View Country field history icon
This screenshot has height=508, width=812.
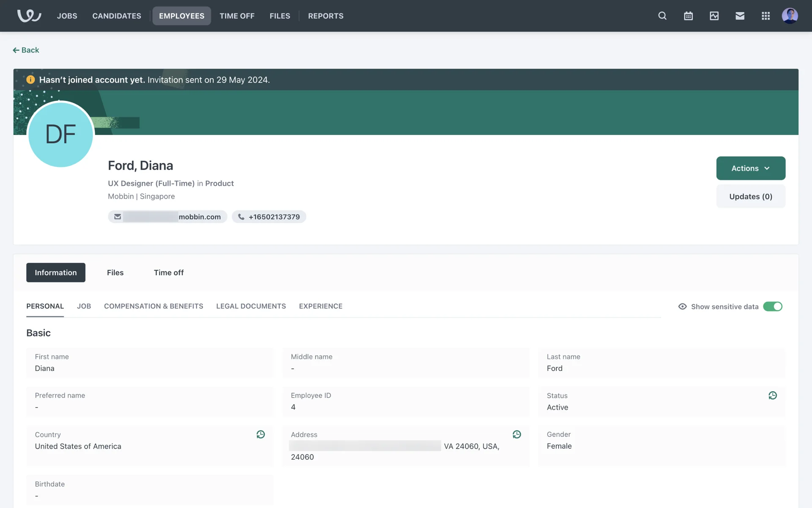coord(261,434)
